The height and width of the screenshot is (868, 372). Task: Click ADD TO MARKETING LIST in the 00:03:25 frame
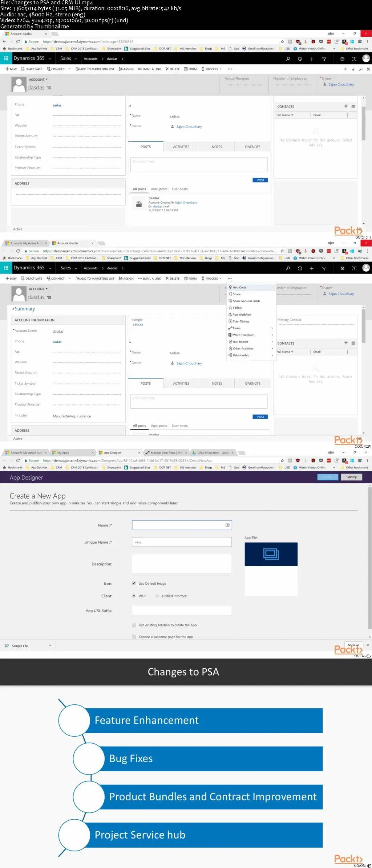pyautogui.click(x=95, y=279)
